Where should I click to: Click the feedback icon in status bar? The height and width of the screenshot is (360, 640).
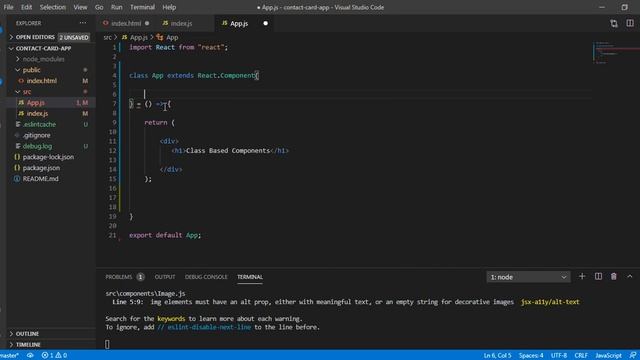pos(633,356)
